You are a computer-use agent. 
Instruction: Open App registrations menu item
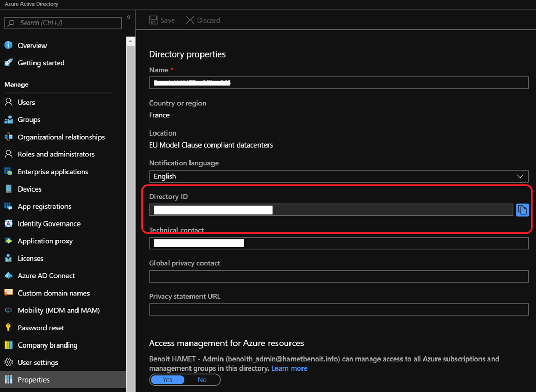(x=44, y=206)
